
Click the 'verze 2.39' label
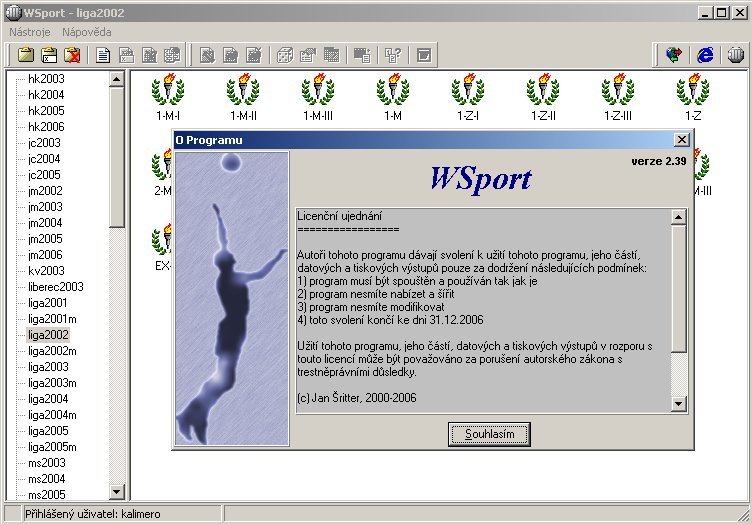pyautogui.click(x=658, y=161)
